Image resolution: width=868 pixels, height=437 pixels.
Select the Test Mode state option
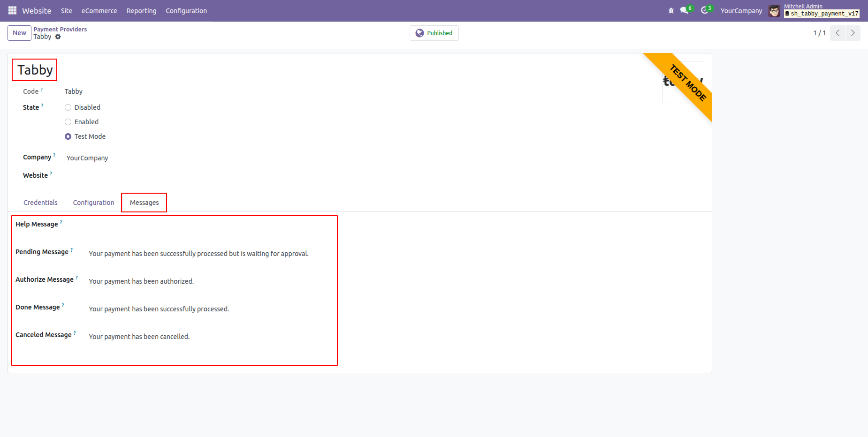tap(68, 136)
